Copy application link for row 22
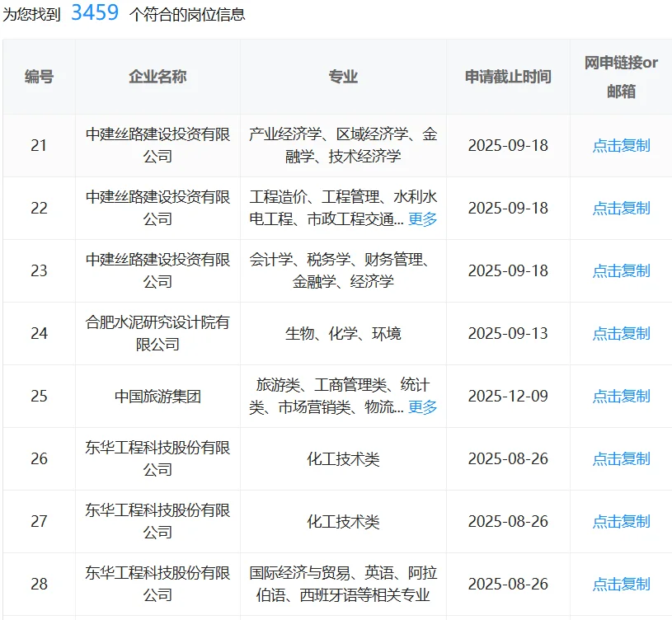 (621, 209)
